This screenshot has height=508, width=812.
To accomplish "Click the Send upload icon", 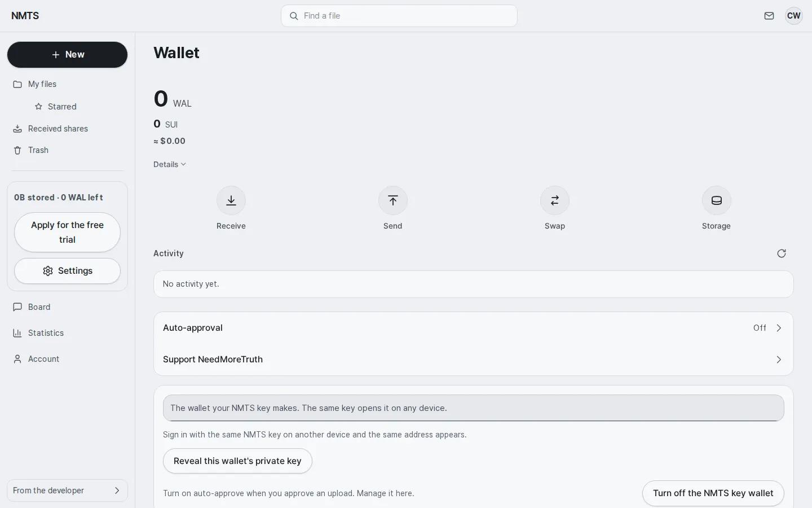I will pyautogui.click(x=393, y=200).
